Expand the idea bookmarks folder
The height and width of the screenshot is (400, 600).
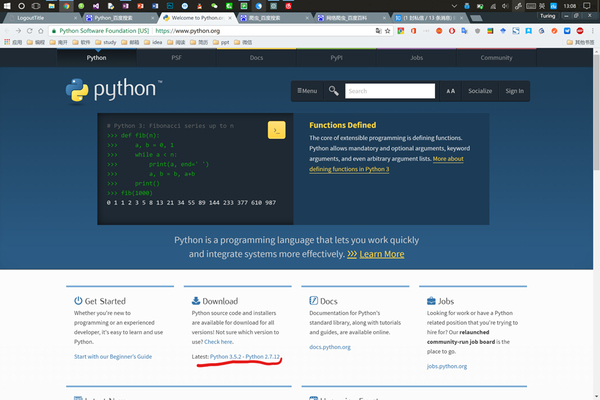coord(153,42)
